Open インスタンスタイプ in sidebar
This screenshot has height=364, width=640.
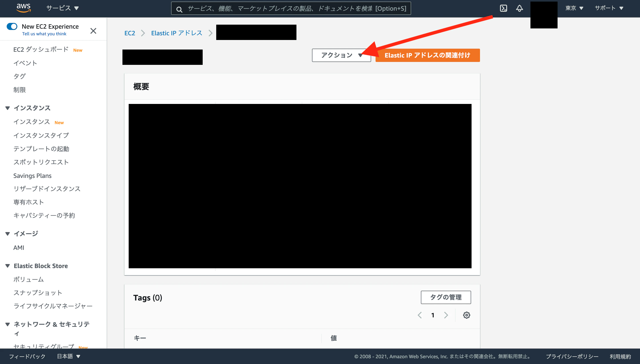click(41, 135)
